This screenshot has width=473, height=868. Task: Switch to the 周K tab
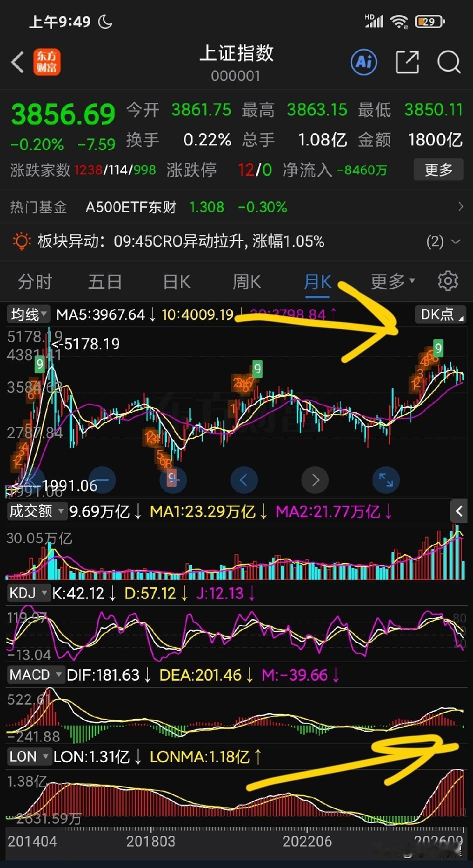coord(247,282)
